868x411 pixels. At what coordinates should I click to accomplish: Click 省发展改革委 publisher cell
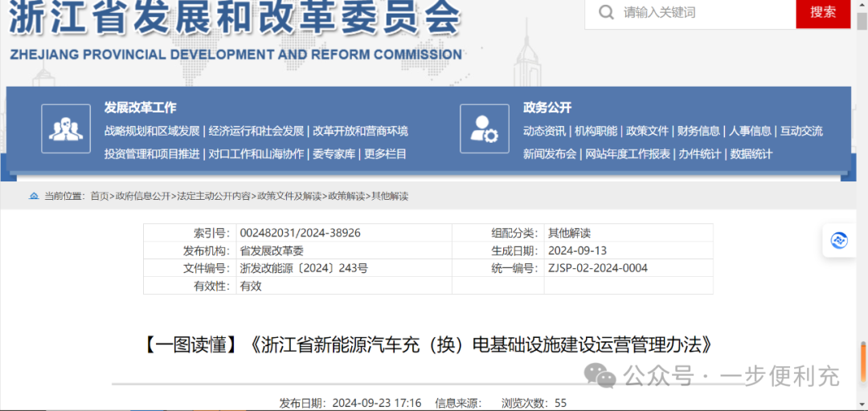pos(272,250)
